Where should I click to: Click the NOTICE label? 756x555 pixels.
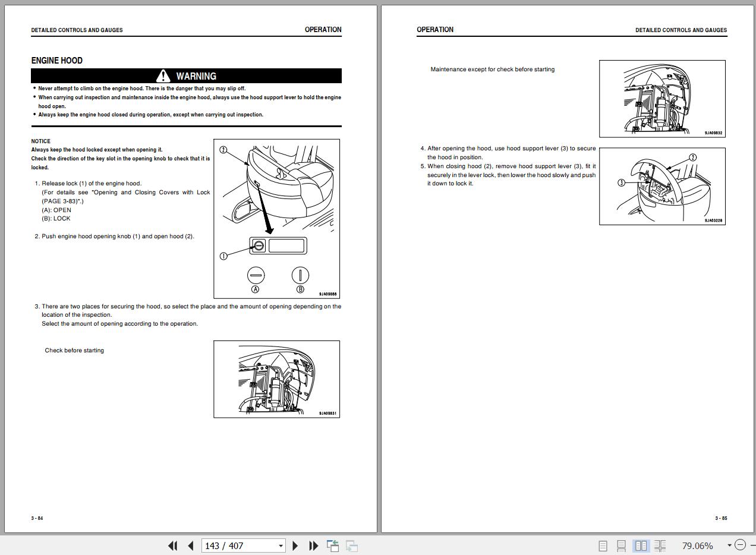tap(41, 141)
